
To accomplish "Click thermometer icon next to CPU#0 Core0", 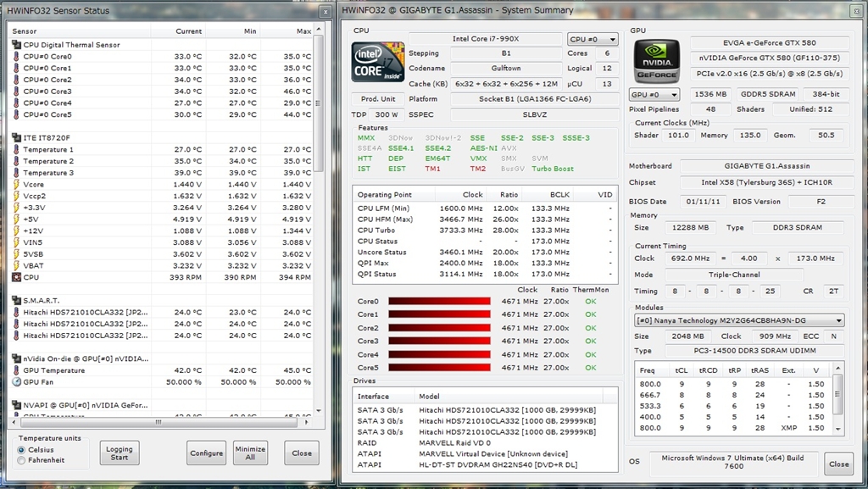I will click(x=16, y=57).
